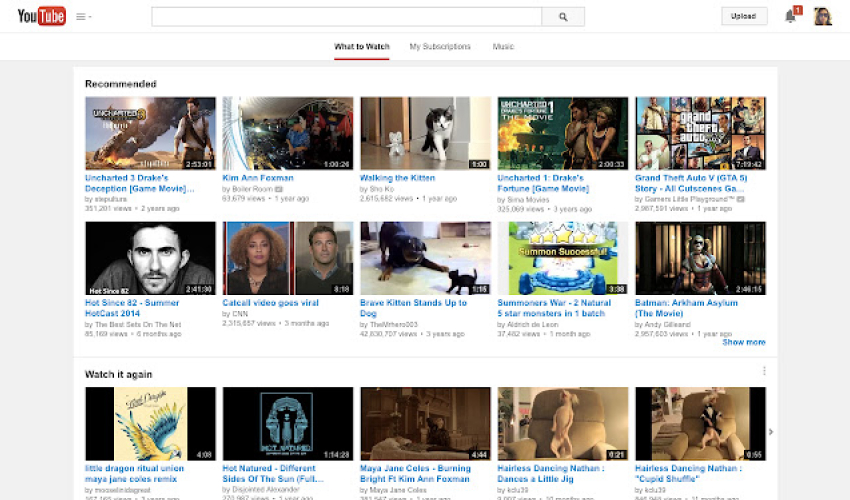The image size is (850, 500).
Task: Open Hairless Dancing Nathan Cupid Shuffle thumbnail
Action: [700, 424]
